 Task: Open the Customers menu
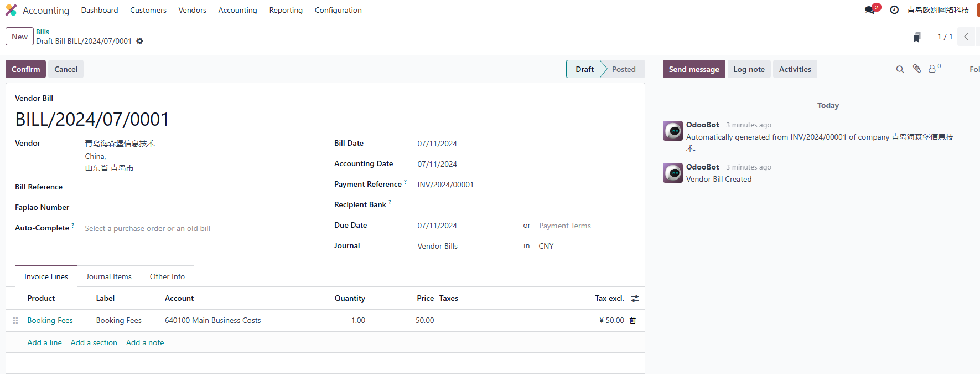point(148,10)
